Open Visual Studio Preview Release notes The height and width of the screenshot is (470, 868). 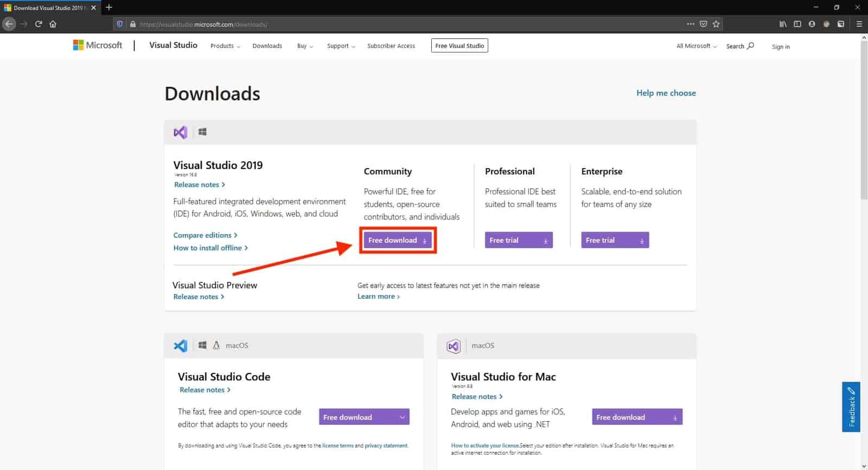tap(199, 297)
